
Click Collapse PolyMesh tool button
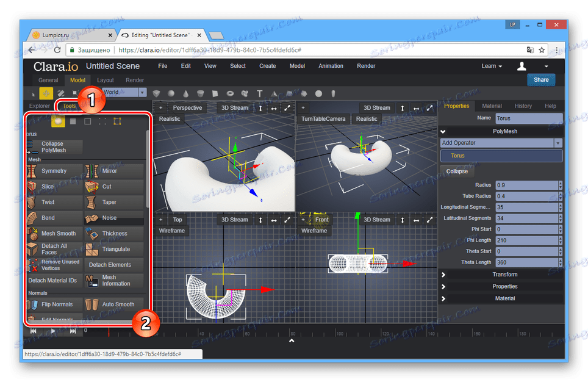coord(54,147)
